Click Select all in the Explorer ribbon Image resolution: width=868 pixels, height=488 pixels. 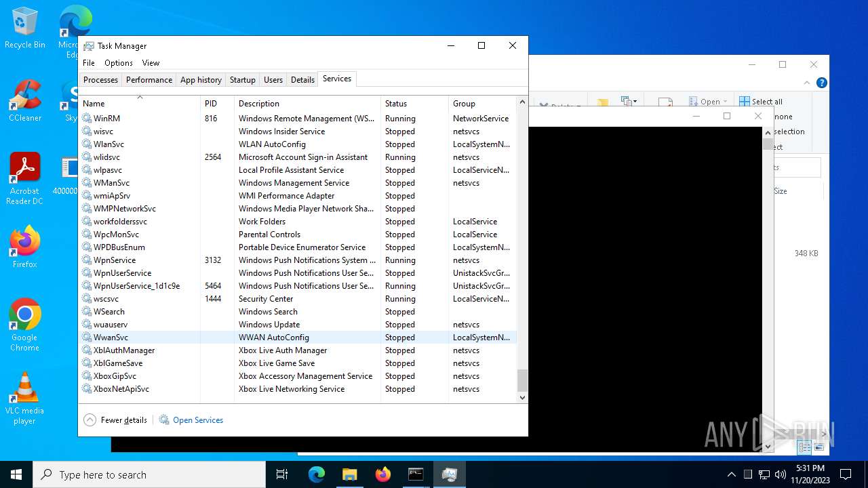click(x=761, y=102)
